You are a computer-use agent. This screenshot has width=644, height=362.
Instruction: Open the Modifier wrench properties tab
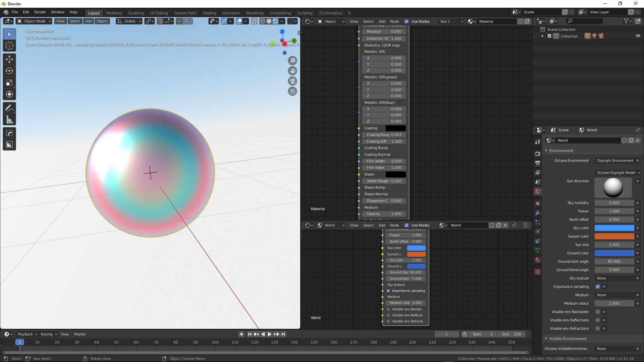pos(538,213)
